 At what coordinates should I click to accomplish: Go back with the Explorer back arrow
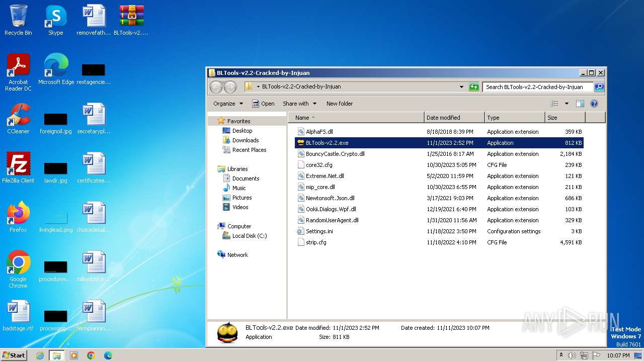point(216,87)
